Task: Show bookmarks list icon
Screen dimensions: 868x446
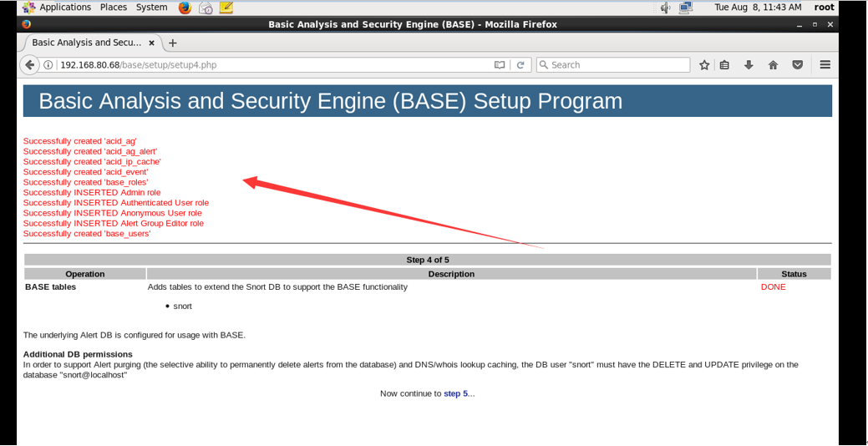Action: [724, 65]
